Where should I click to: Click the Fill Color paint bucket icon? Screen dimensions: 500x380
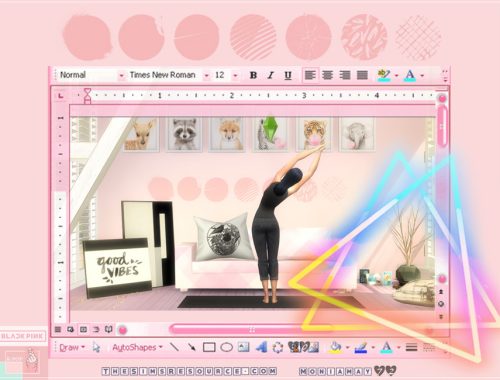(x=335, y=347)
